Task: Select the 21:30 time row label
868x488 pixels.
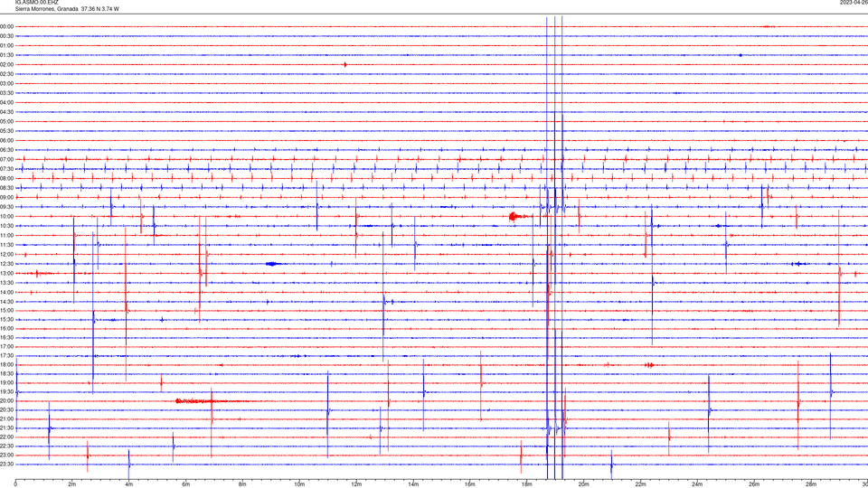Action: [x=7, y=428]
